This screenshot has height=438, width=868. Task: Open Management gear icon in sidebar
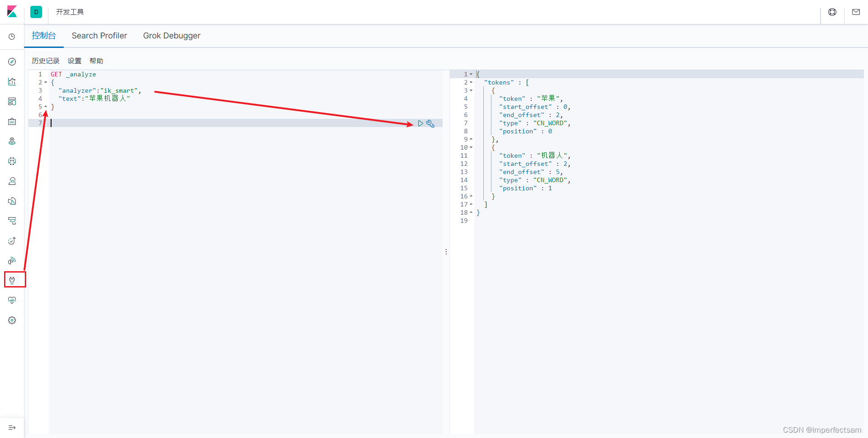[x=12, y=320]
